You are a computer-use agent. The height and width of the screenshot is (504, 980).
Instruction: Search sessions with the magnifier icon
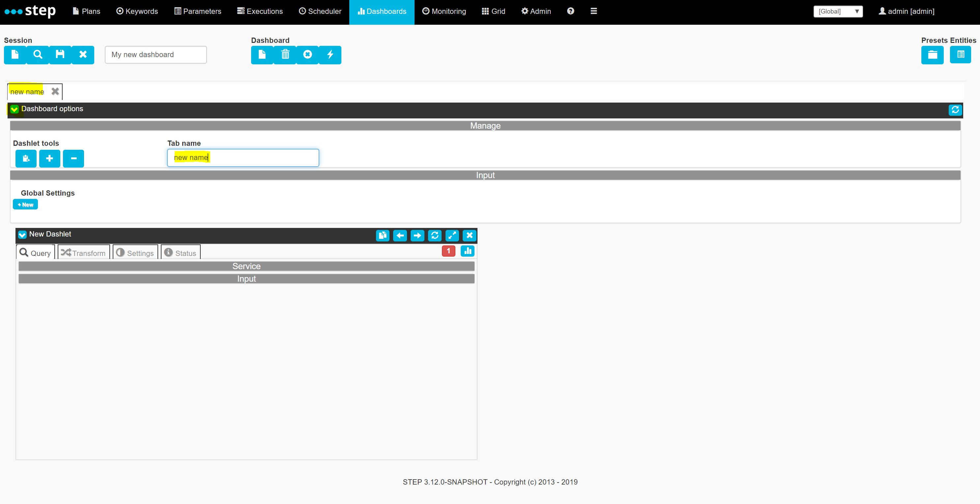pyautogui.click(x=38, y=55)
